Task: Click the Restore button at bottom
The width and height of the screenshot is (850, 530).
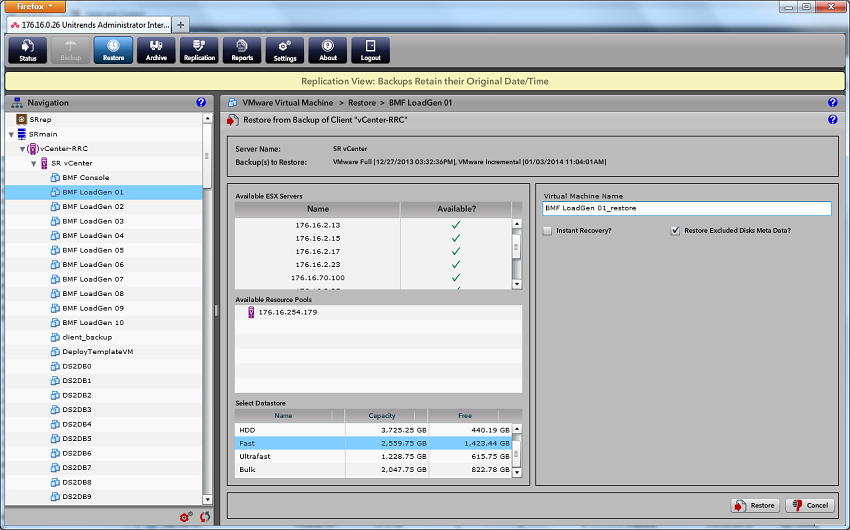Action: click(x=755, y=506)
